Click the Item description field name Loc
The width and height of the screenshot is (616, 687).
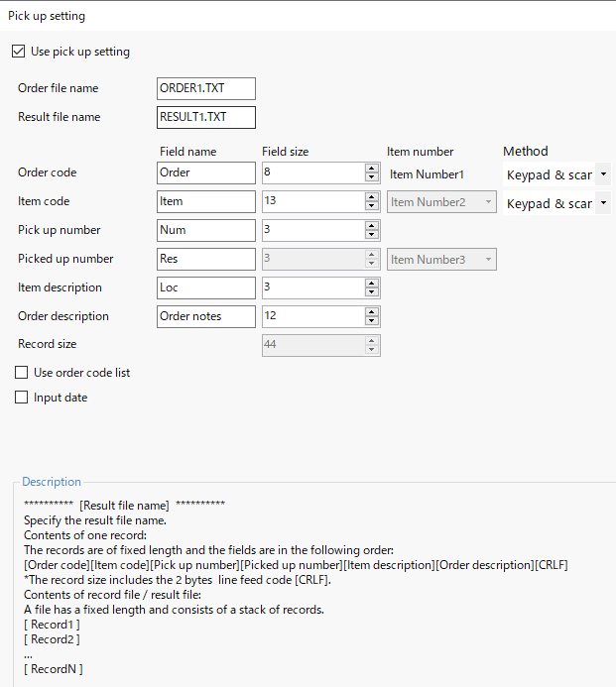(x=206, y=287)
